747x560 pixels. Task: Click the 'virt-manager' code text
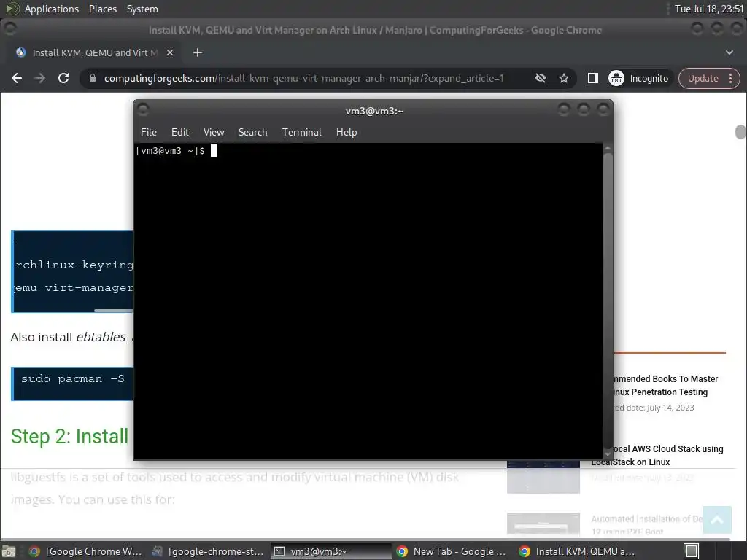click(88, 287)
